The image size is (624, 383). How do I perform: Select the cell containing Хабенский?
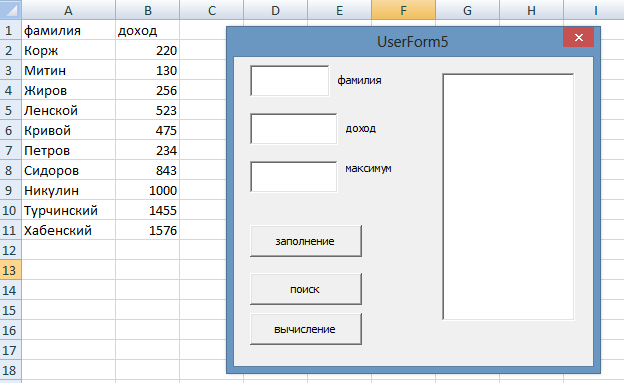68,230
